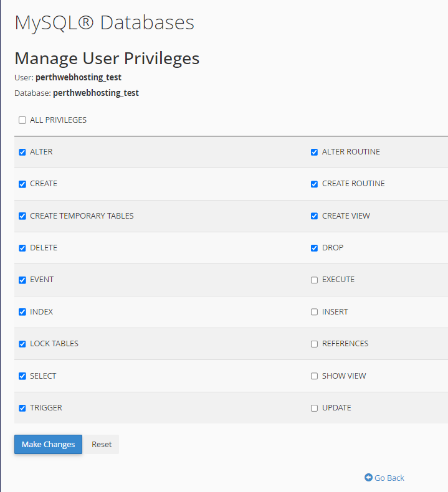448x492 pixels.
Task: Toggle the TRIGGER privilege checkbox
Action: point(22,408)
